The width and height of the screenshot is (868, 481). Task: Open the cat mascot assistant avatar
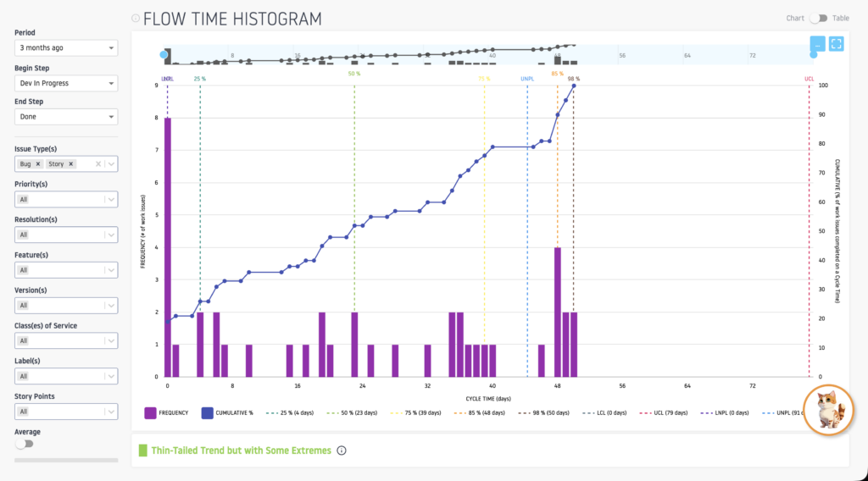point(826,411)
